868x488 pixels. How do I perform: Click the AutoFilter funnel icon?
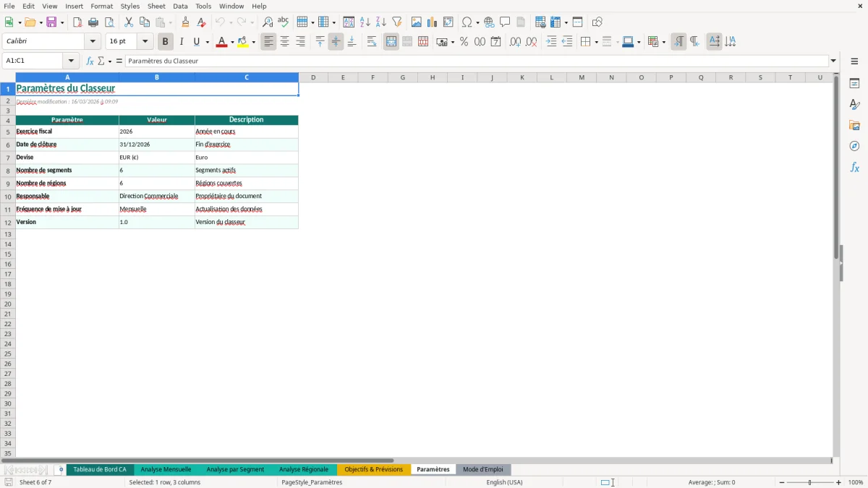(396, 22)
